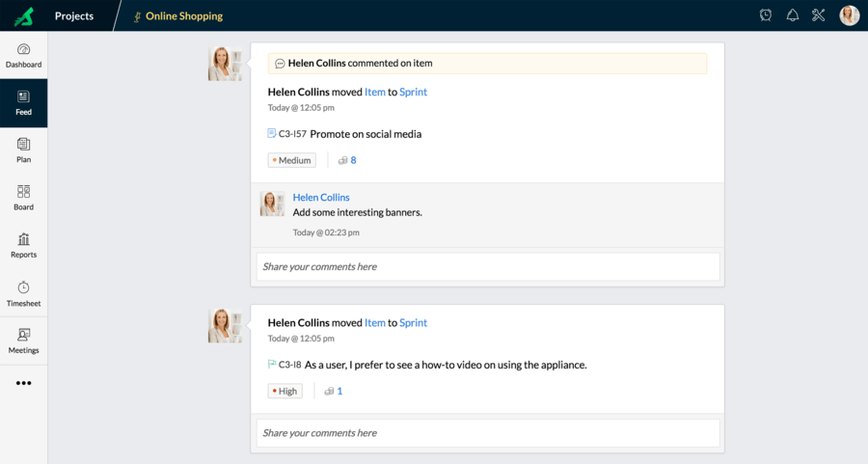This screenshot has width=868, height=464.
Task: Click the Sprint link in first post
Action: (x=413, y=92)
